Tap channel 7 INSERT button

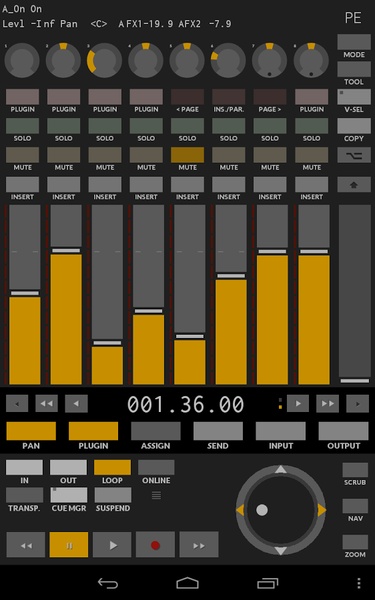coord(270,184)
